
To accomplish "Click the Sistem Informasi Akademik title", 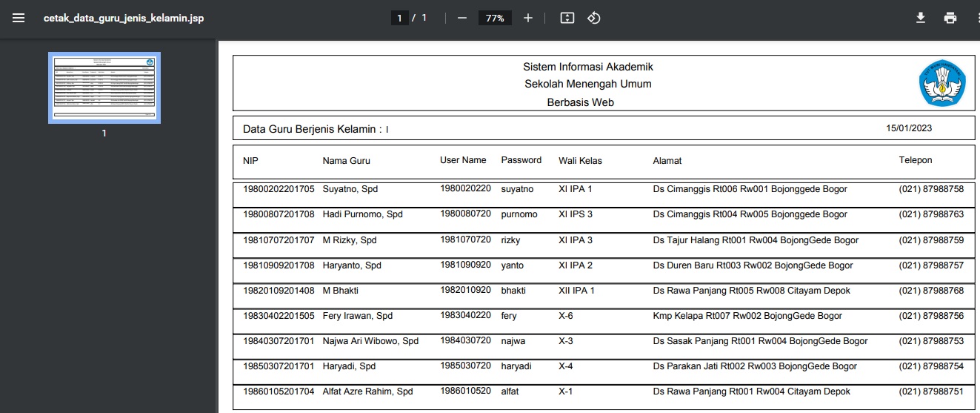I will (x=588, y=67).
